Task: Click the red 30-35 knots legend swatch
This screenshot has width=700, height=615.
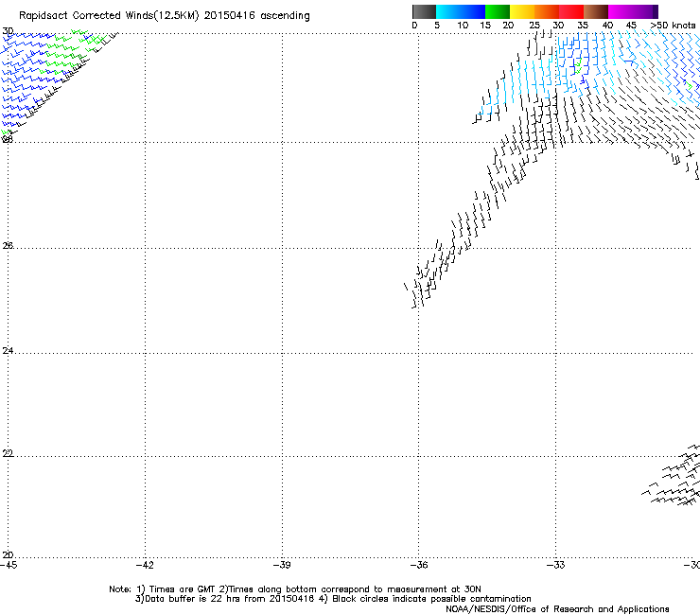Action: click(x=571, y=11)
